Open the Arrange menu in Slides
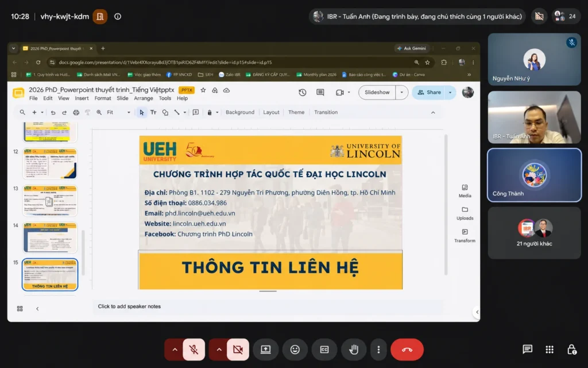Viewport: 588px width, 368px height. (x=144, y=98)
